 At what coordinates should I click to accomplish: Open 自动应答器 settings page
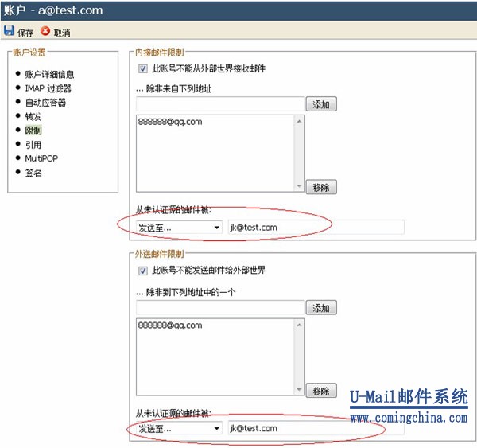pyautogui.click(x=45, y=103)
